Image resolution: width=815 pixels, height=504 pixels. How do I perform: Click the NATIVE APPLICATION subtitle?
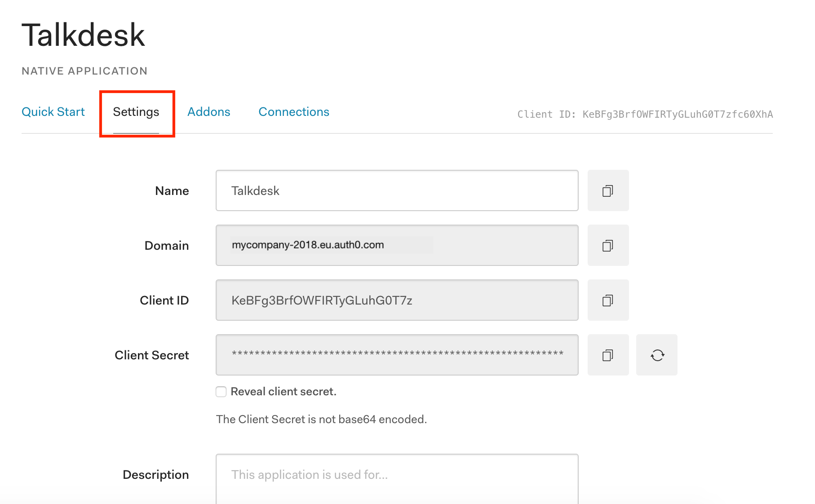click(x=84, y=71)
